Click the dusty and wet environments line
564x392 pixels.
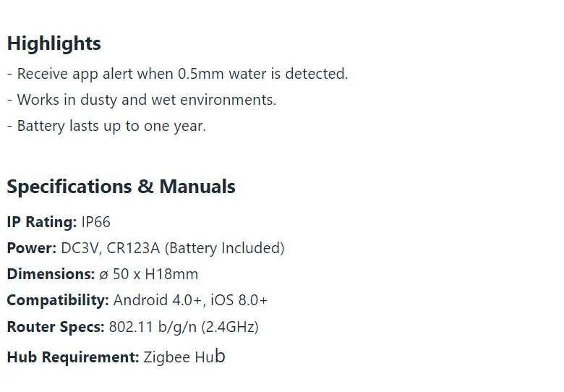(142, 100)
